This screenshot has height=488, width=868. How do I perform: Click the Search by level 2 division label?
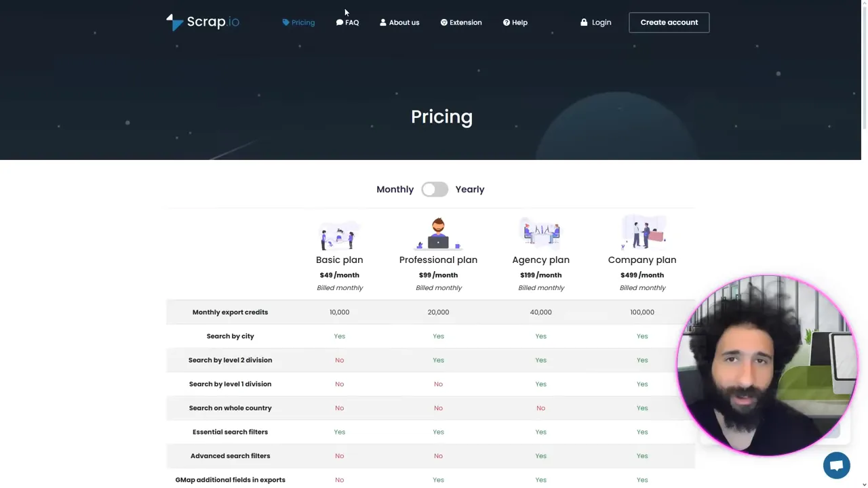point(230,360)
